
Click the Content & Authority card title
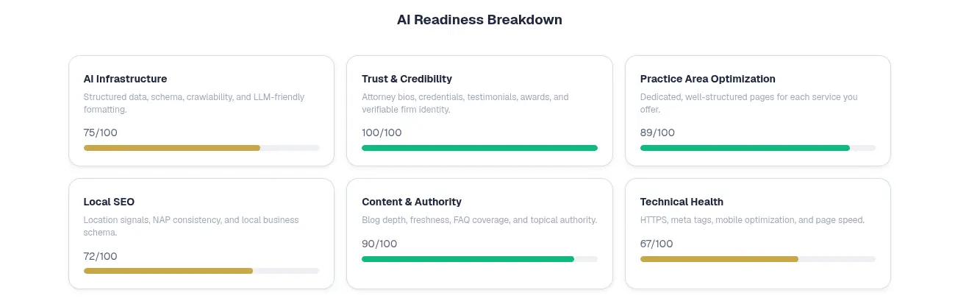412,202
